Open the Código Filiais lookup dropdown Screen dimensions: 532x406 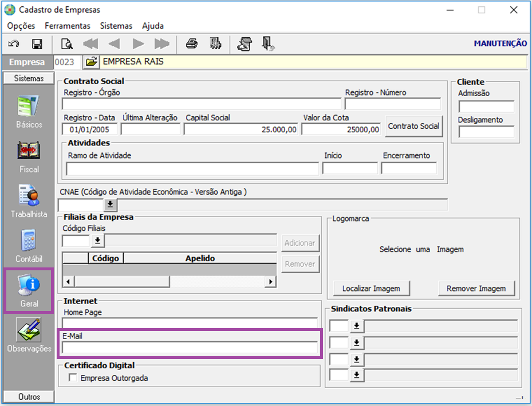[98, 241]
